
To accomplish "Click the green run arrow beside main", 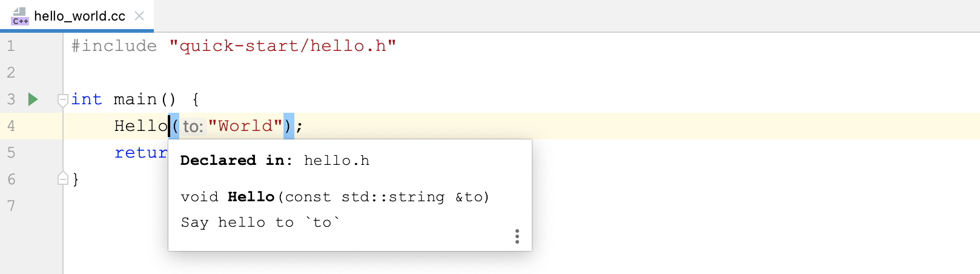I will click(33, 99).
